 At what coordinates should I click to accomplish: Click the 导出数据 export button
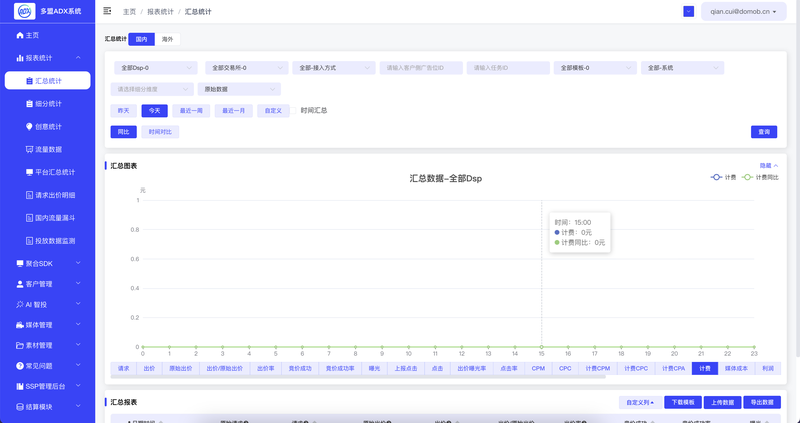click(x=761, y=402)
